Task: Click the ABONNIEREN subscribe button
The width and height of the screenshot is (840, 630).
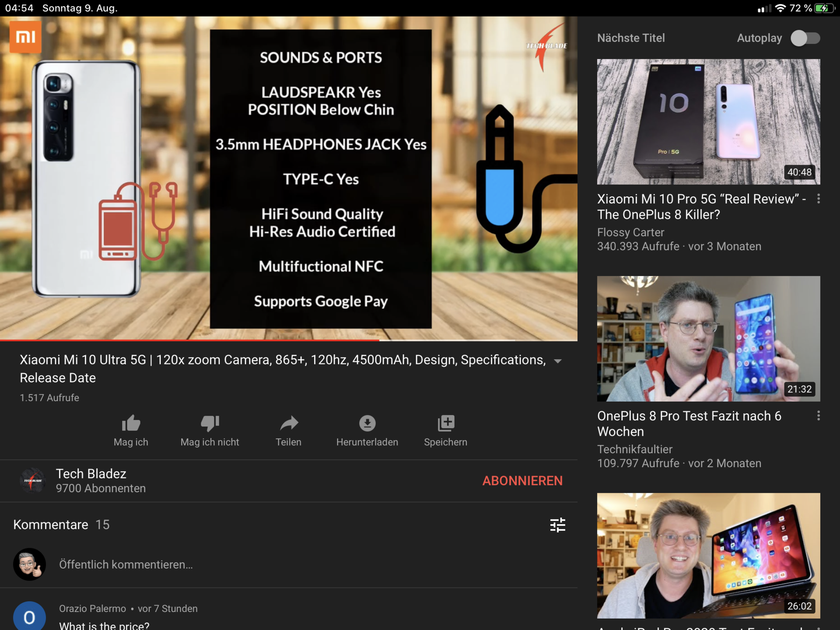Action: click(x=522, y=480)
